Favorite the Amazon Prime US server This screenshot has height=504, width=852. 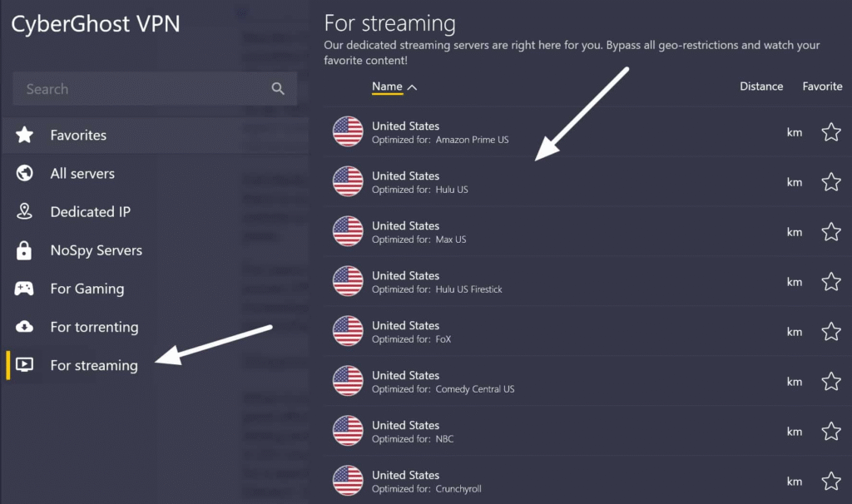[x=830, y=132]
